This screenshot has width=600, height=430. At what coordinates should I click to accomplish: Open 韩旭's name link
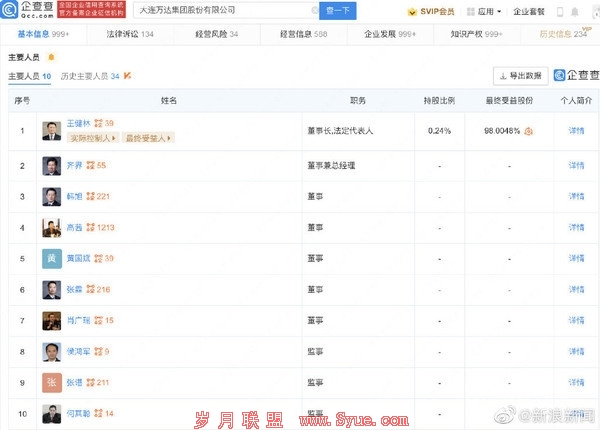pyautogui.click(x=75, y=196)
